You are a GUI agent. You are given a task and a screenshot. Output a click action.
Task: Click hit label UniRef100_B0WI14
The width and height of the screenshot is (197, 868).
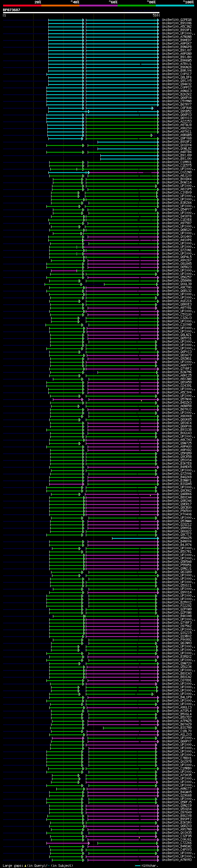pyautogui.click(x=177, y=182)
